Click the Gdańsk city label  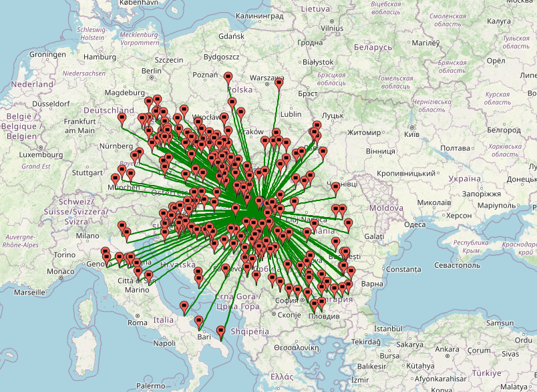[232, 36]
